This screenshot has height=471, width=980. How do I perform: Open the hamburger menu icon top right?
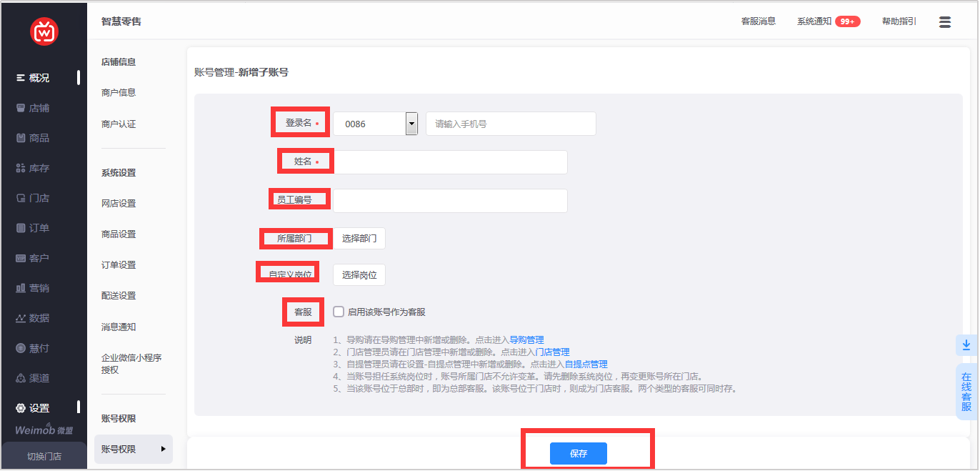click(944, 22)
